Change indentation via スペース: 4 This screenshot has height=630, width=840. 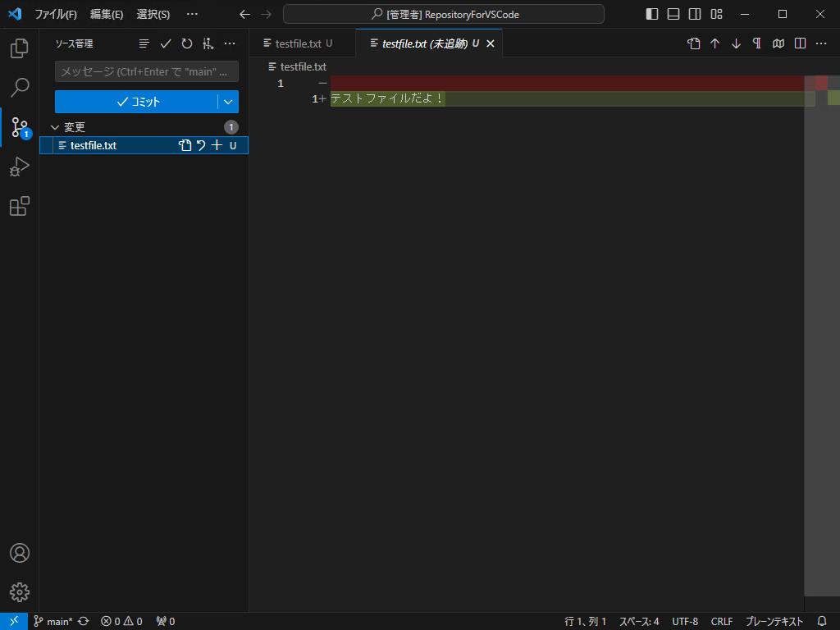click(x=639, y=622)
